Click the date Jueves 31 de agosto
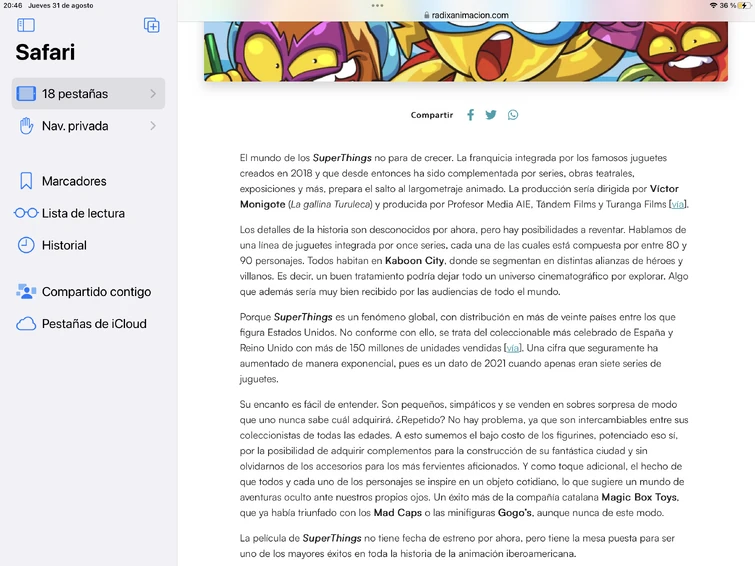The width and height of the screenshot is (755, 566). coord(61,5)
